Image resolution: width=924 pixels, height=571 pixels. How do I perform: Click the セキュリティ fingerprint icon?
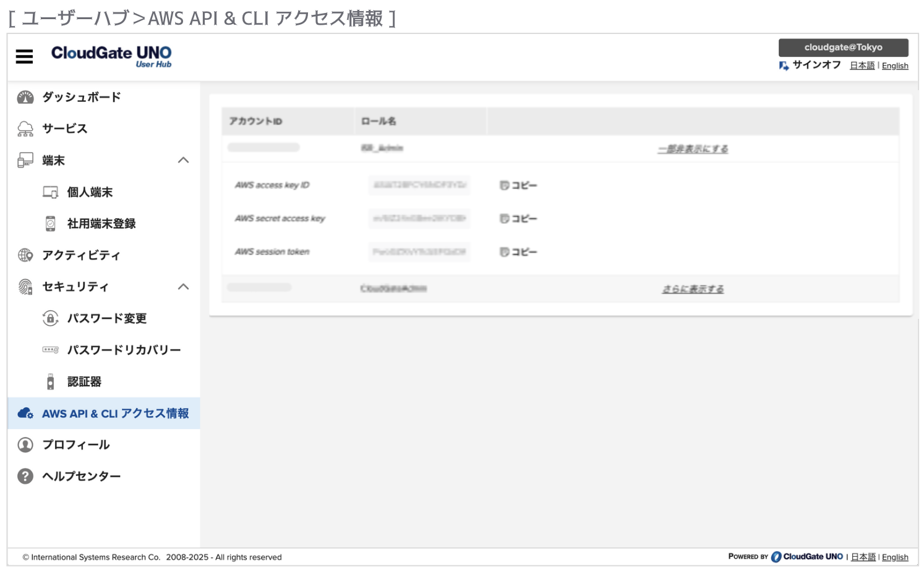pyautogui.click(x=25, y=287)
